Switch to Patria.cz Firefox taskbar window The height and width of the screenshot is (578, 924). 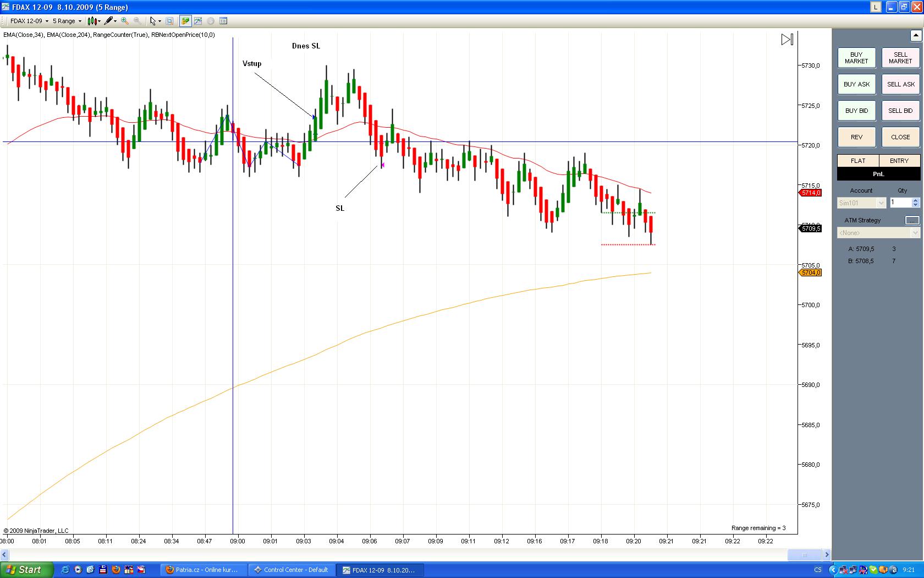click(x=204, y=570)
